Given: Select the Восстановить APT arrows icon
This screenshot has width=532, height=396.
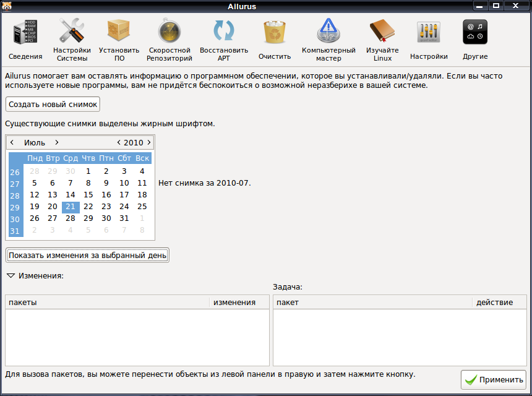Looking at the screenshot, I should [224, 30].
